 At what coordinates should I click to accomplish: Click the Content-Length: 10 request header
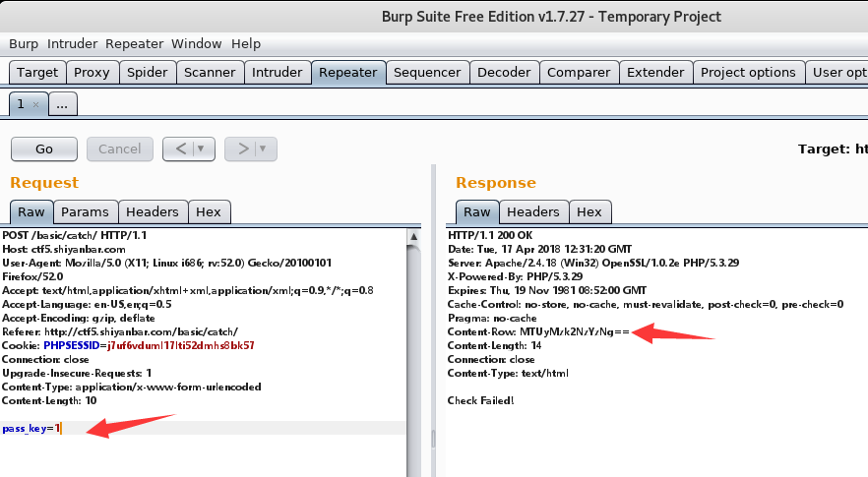[x=49, y=400]
